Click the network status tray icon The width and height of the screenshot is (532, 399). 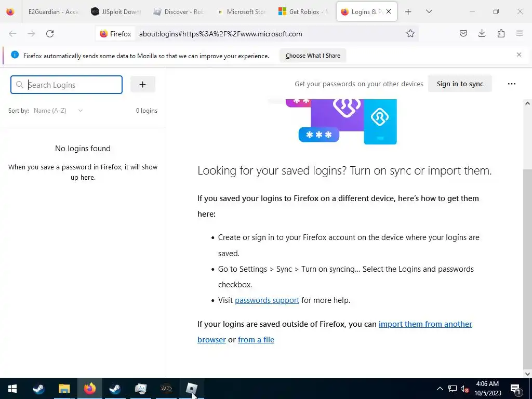453,389
